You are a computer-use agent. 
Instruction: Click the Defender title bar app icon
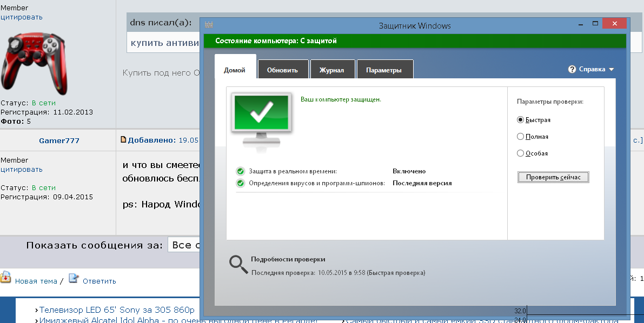(209, 25)
